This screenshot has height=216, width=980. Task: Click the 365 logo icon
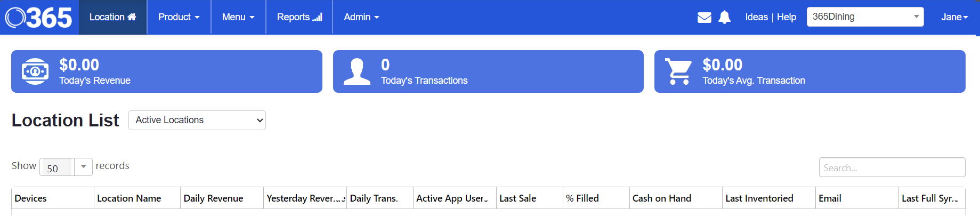coord(38,18)
